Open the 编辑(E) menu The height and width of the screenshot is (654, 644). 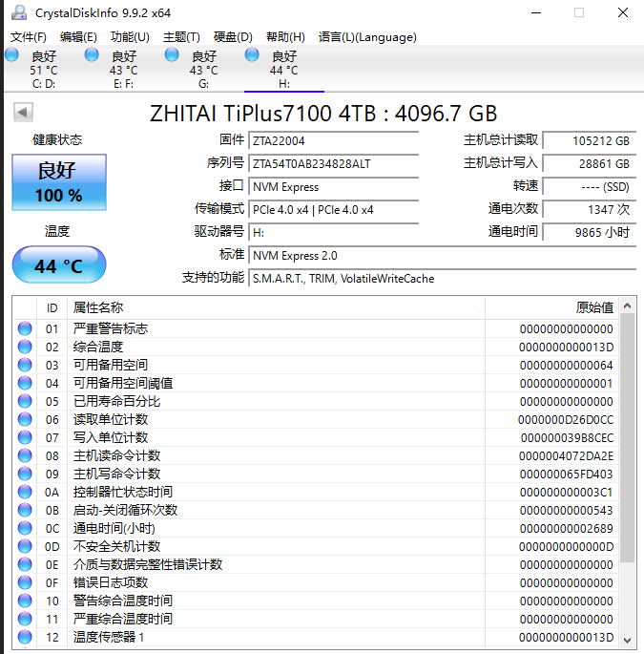pos(78,37)
